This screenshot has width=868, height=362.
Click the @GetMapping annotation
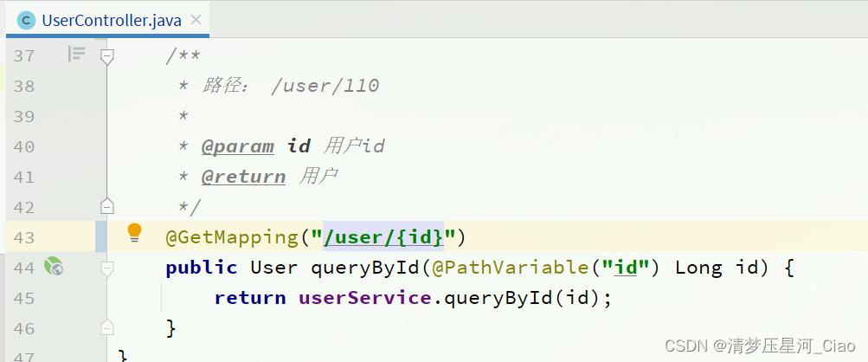point(231,238)
